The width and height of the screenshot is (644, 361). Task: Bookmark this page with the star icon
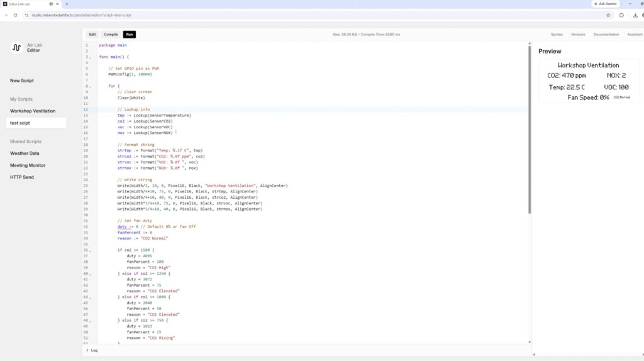[x=608, y=15]
